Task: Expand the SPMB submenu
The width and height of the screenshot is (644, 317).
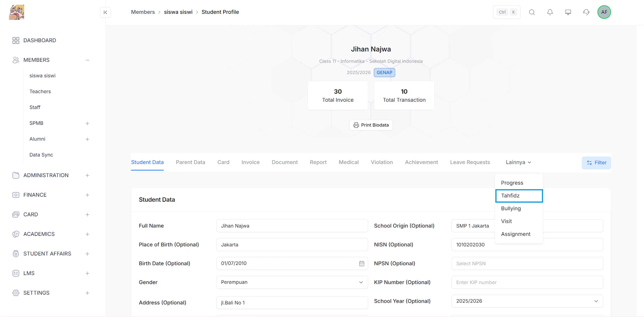Action: click(x=87, y=123)
